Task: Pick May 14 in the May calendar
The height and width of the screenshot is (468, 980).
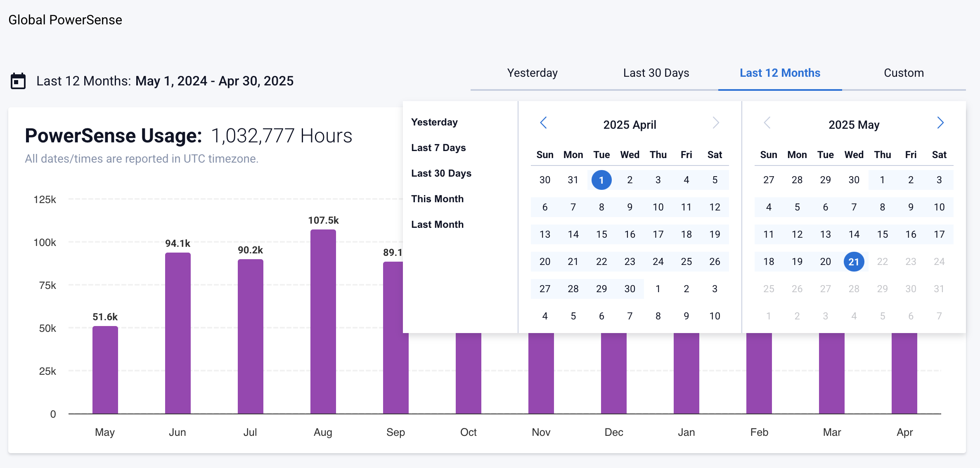Action: [854, 234]
